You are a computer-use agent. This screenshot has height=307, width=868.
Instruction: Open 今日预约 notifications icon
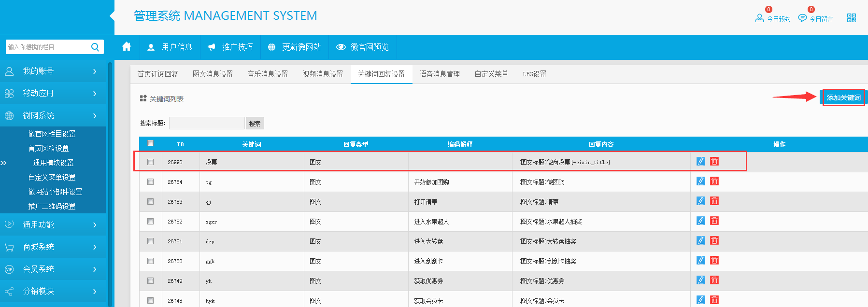click(x=759, y=18)
